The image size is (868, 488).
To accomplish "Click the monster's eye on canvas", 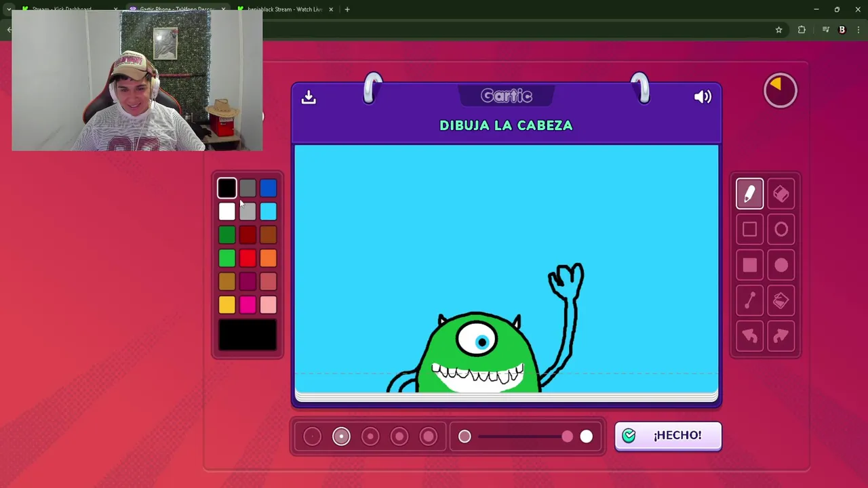I will (x=477, y=339).
